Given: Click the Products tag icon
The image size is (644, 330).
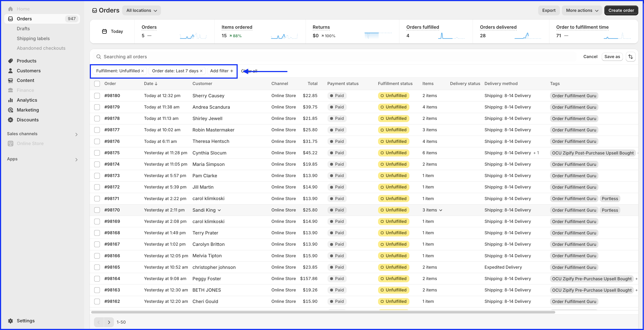Looking at the screenshot, I should [11, 61].
